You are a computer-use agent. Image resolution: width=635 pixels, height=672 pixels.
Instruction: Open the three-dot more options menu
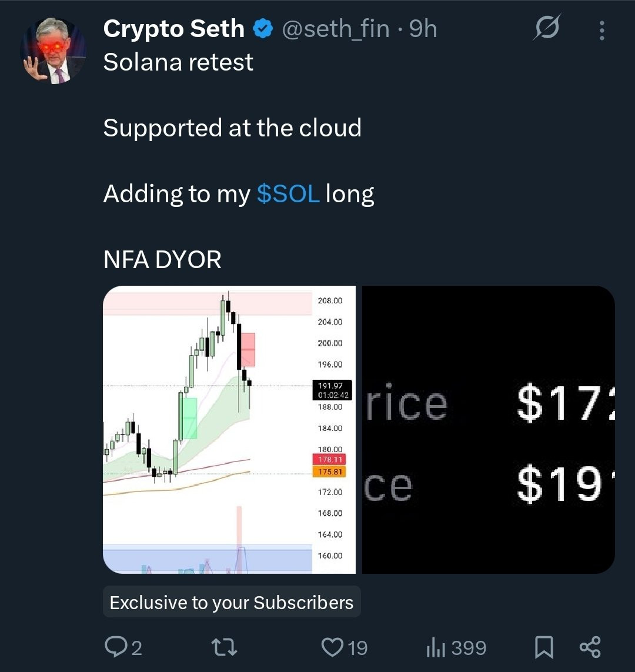[x=601, y=31]
